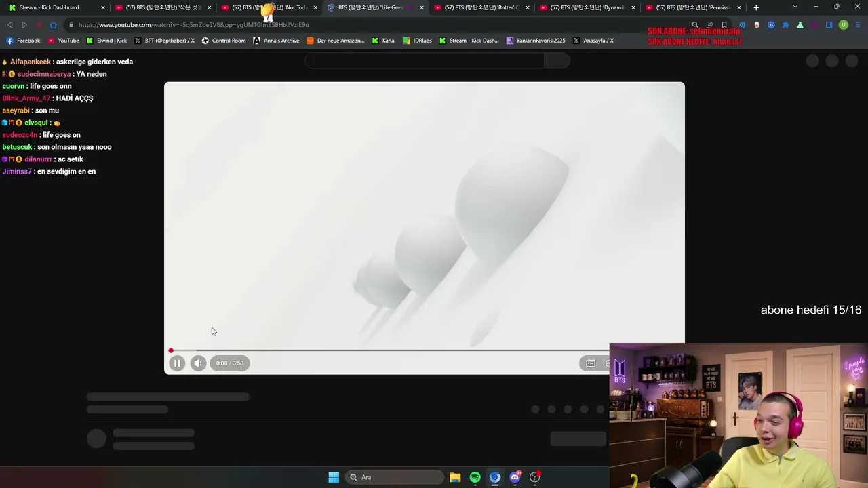868x488 pixels.
Task: Open the browser home page icon
Action: 54,25
